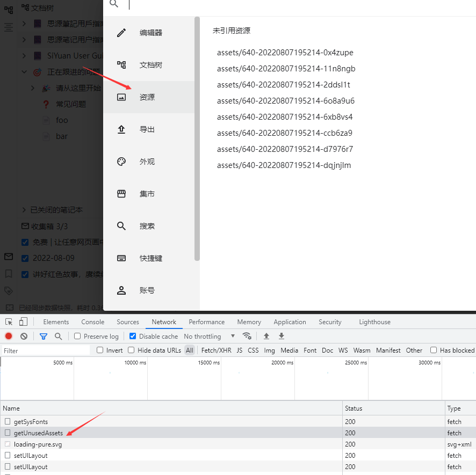Open the 集市 marketplace settings section

pyautogui.click(x=149, y=194)
